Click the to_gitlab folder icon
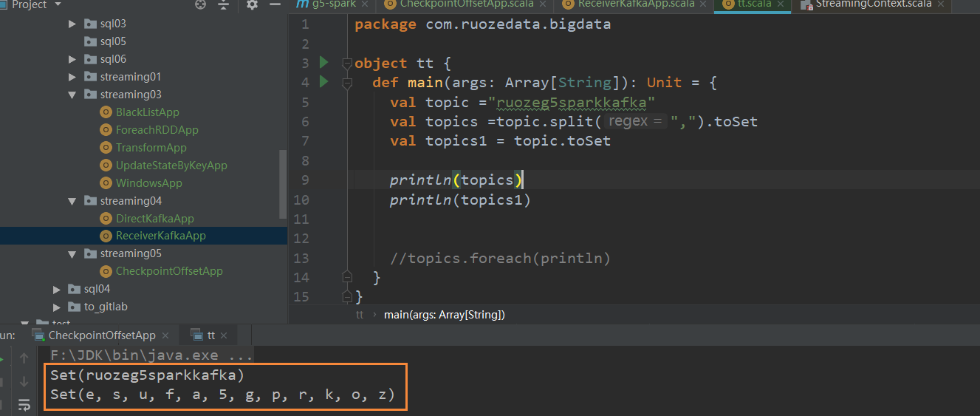The image size is (980, 416). pyautogui.click(x=74, y=307)
